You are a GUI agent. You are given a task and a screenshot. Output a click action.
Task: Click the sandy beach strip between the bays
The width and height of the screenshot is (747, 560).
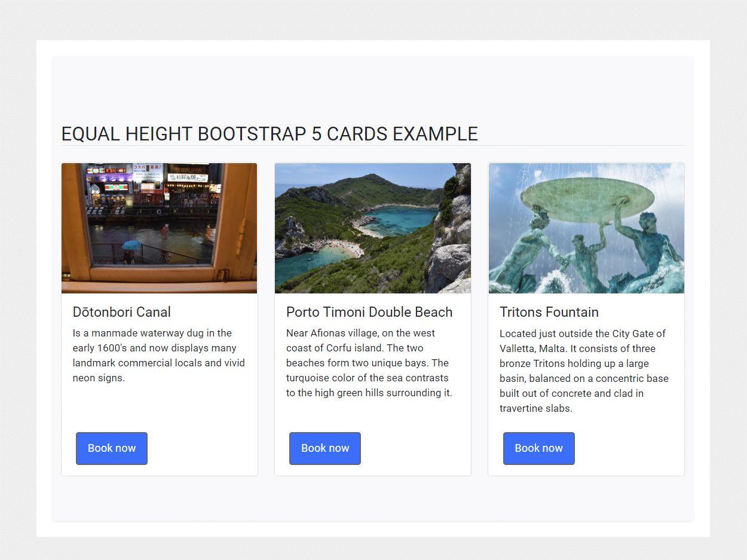click(x=344, y=247)
